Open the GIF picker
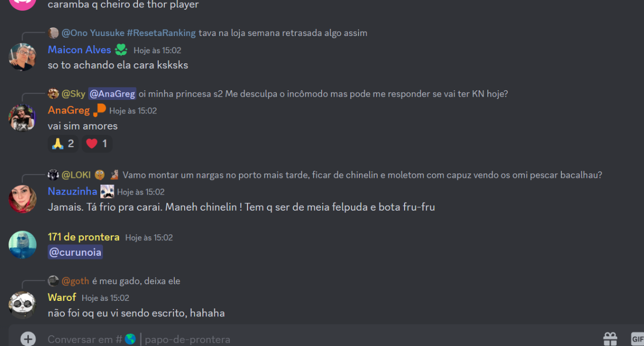 [636, 338]
